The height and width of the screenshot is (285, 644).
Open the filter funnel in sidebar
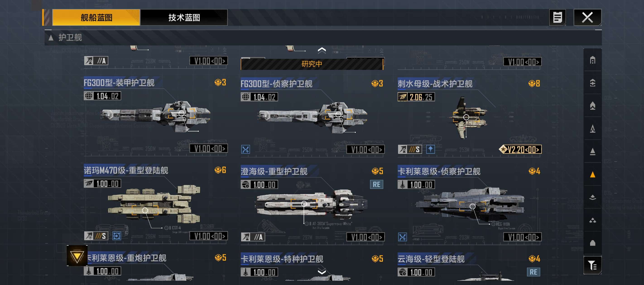(x=592, y=265)
